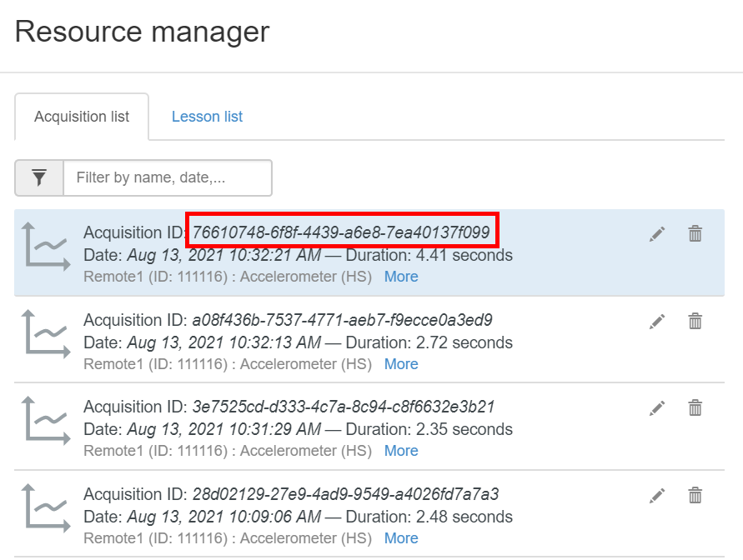The width and height of the screenshot is (743, 560).
Task: Click More on the Aug 13 10:09:06 acquisition
Action: (401, 538)
